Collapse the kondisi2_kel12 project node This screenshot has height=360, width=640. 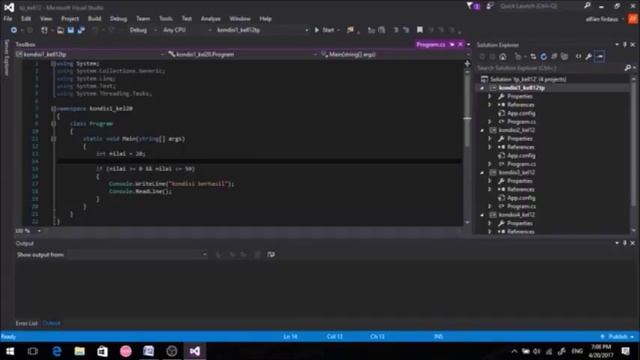click(x=482, y=130)
